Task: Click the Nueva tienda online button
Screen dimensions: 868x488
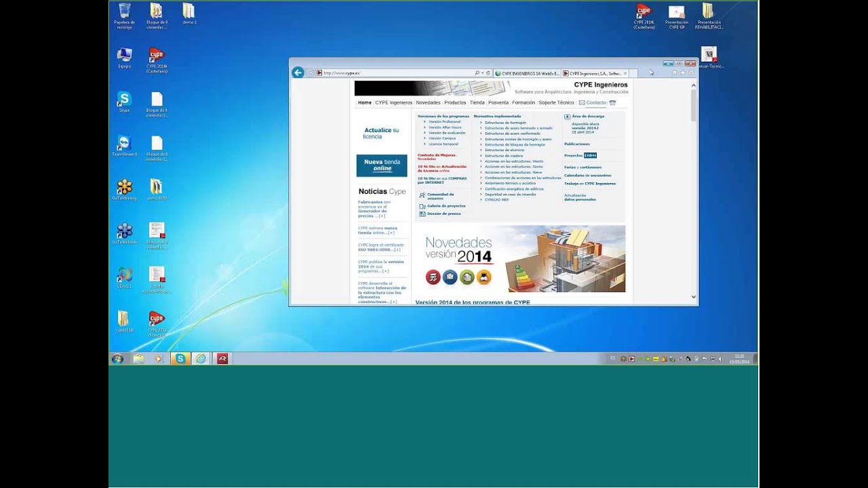Action: [382, 165]
